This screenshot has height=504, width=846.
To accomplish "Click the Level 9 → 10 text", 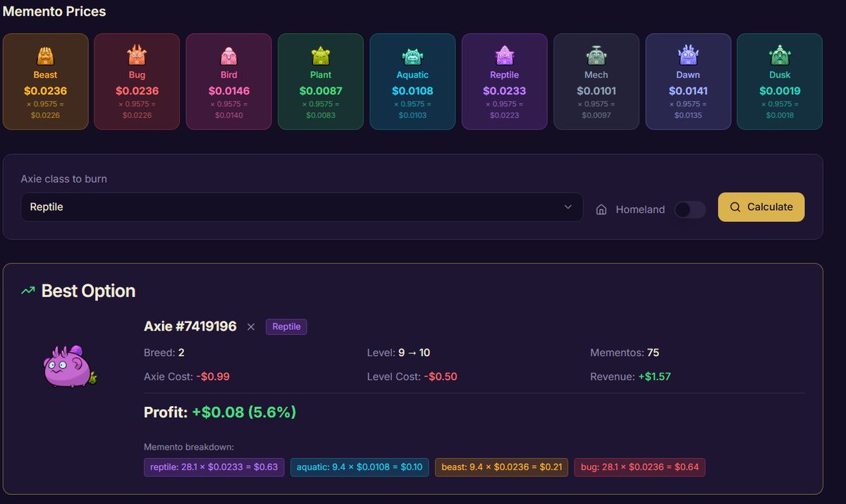I will 399,352.
